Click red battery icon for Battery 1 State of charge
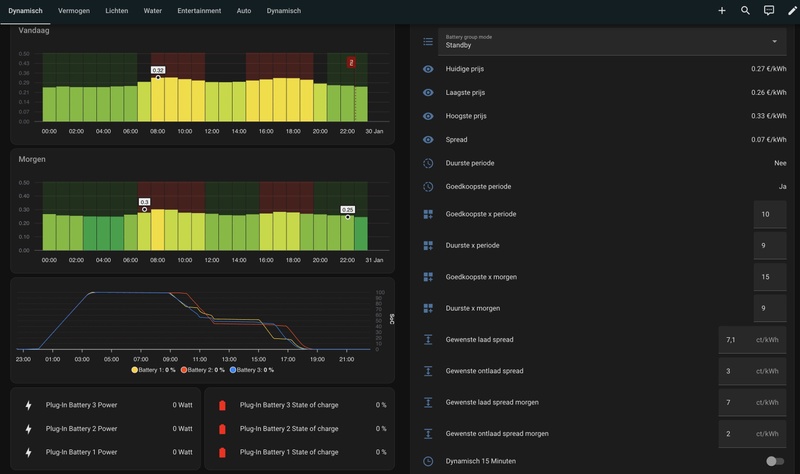The image size is (800, 474). pyautogui.click(x=222, y=451)
